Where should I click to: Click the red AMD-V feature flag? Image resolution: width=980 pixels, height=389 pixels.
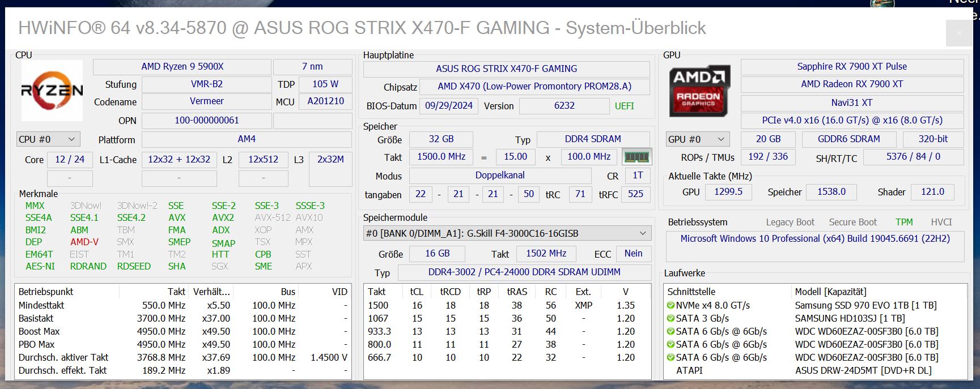84,242
